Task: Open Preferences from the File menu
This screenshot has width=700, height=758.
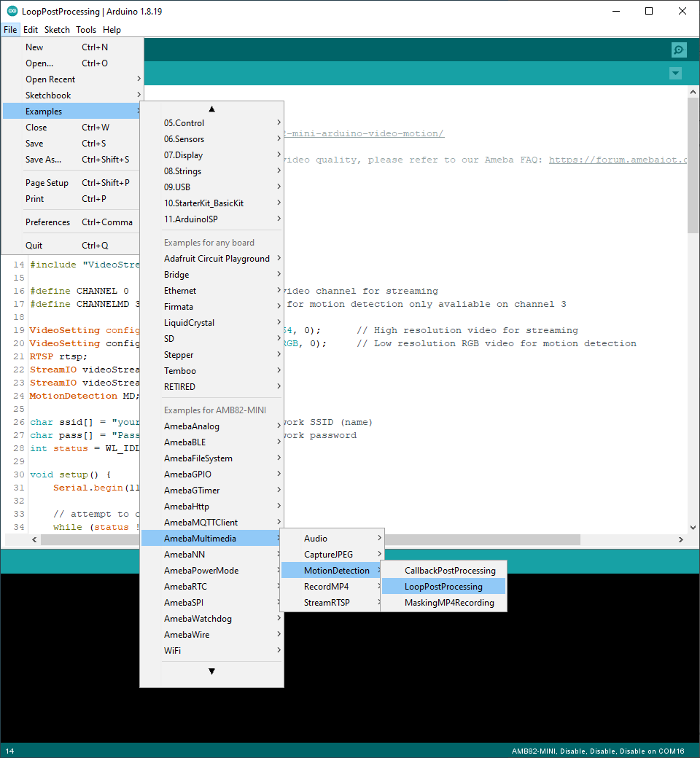Action: [73, 222]
